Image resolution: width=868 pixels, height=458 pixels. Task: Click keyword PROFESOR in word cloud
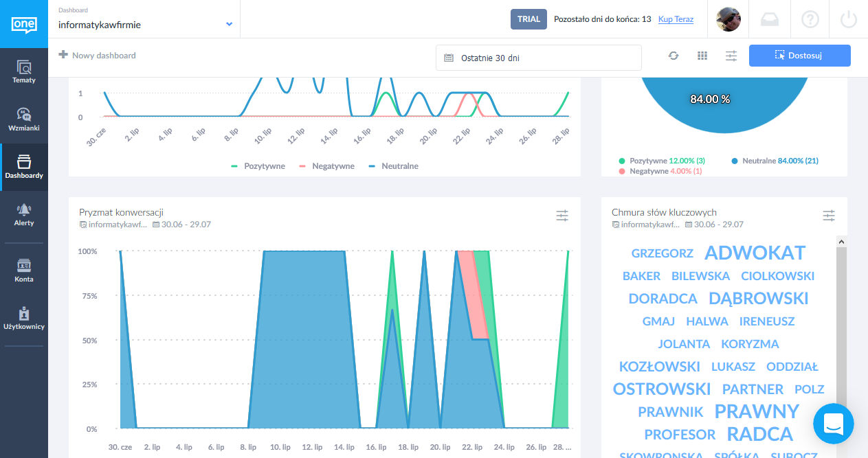(680, 434)
